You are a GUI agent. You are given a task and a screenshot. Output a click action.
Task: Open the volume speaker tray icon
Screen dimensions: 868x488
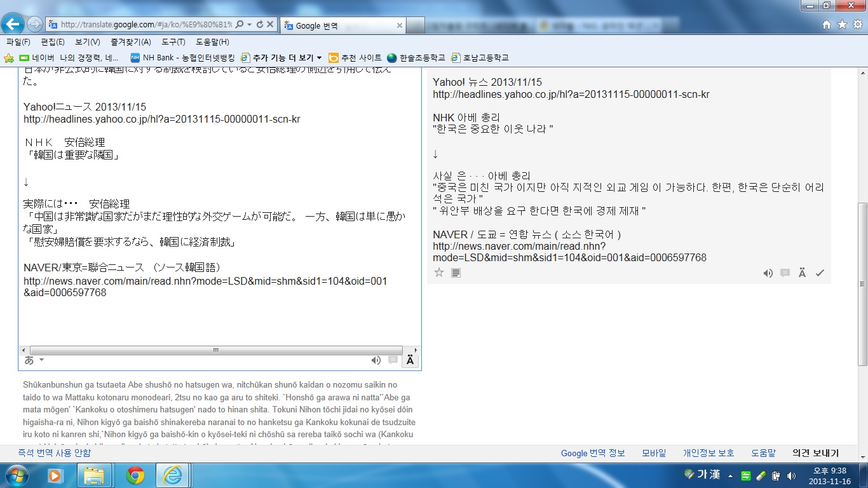tap(791, 475)
